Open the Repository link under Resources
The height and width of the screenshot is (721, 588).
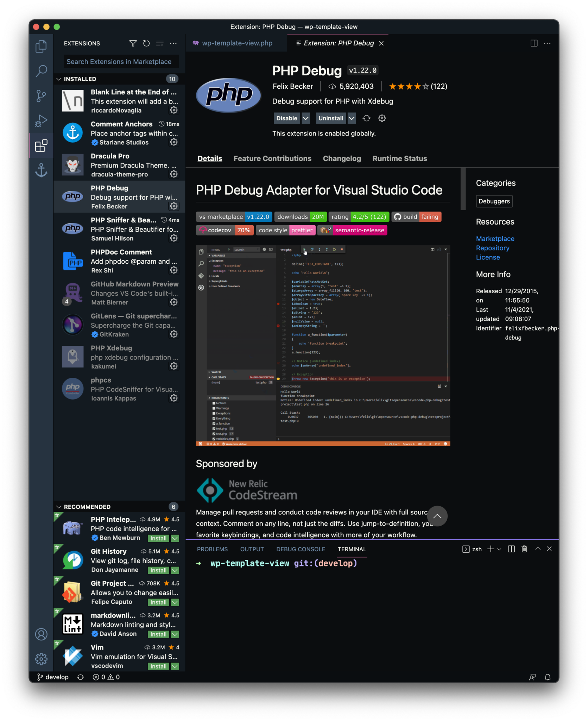tap(493, 248)
